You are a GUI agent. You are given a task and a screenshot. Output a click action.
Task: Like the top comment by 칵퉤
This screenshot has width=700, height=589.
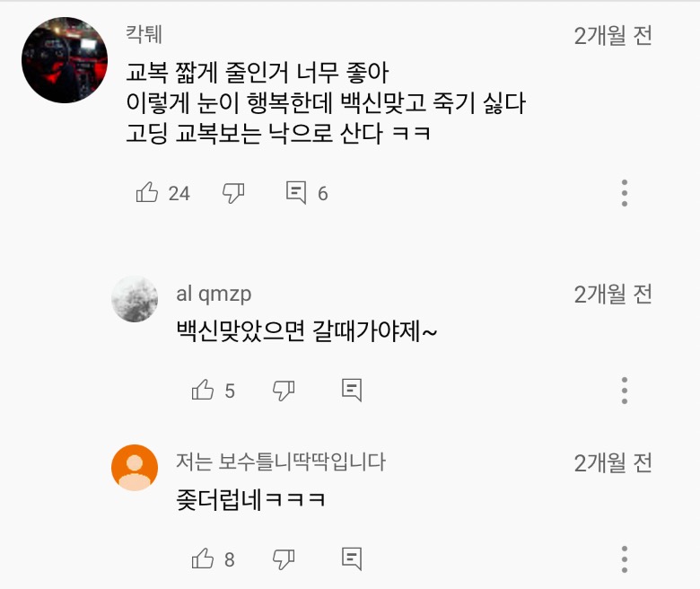click(147, 192)
